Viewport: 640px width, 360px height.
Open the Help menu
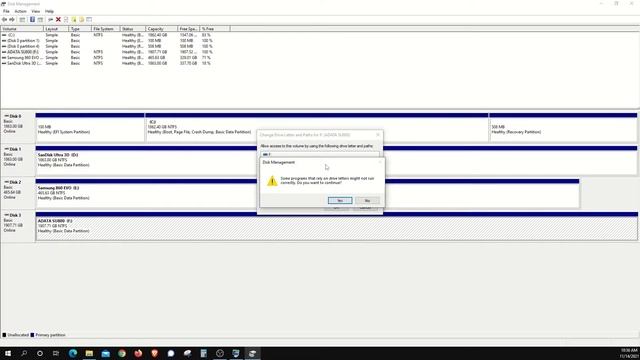[49, 11]
